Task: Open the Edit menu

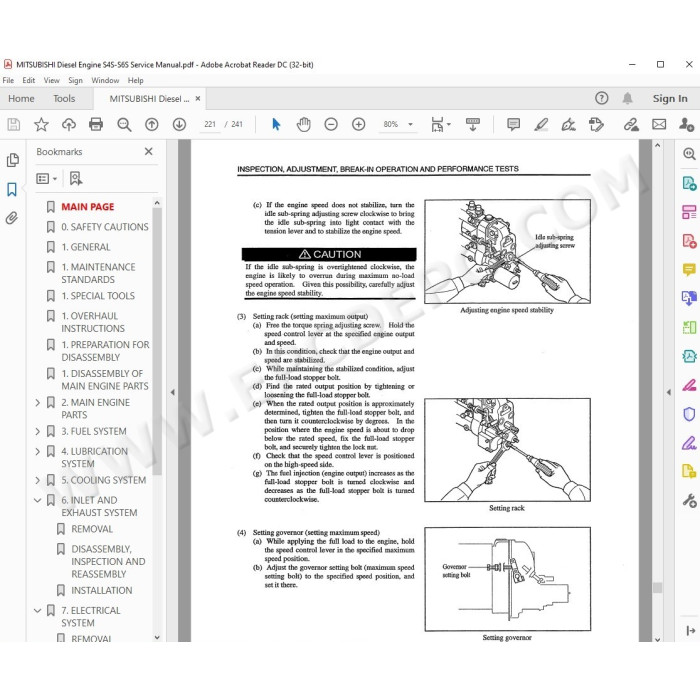Action: [x=29, y=80]
